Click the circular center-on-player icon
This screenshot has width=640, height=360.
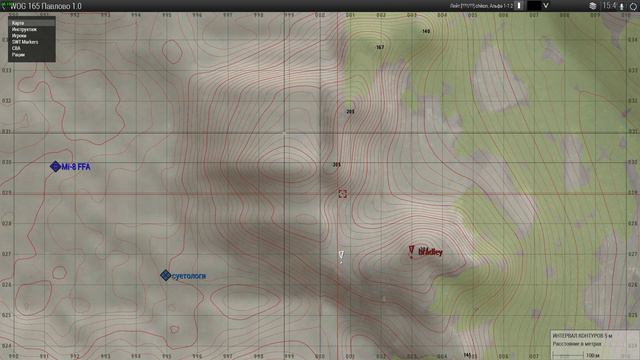(x=633, y=7)
